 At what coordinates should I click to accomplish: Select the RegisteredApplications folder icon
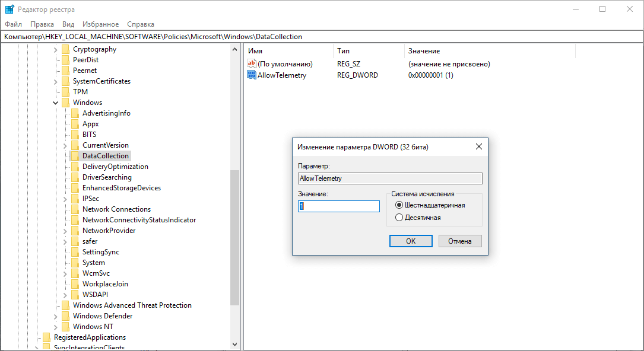(46, 337)
